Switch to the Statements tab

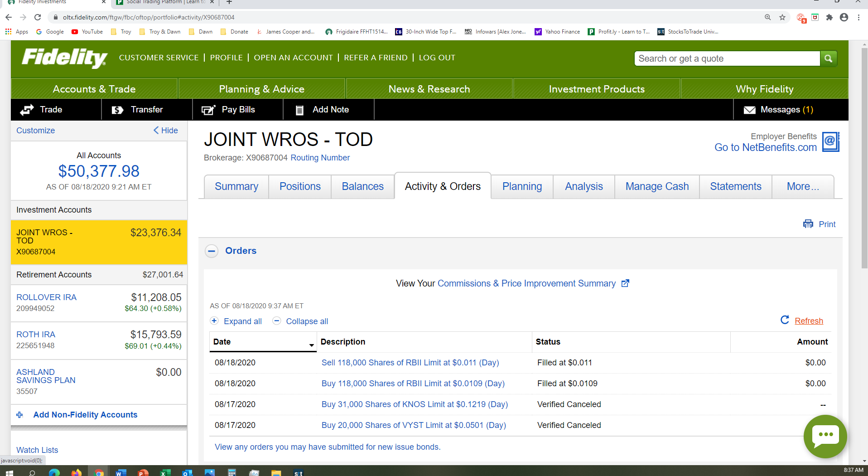(736, 186)
